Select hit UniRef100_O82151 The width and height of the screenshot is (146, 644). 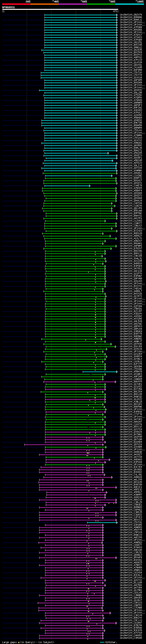tap(131, 42)
